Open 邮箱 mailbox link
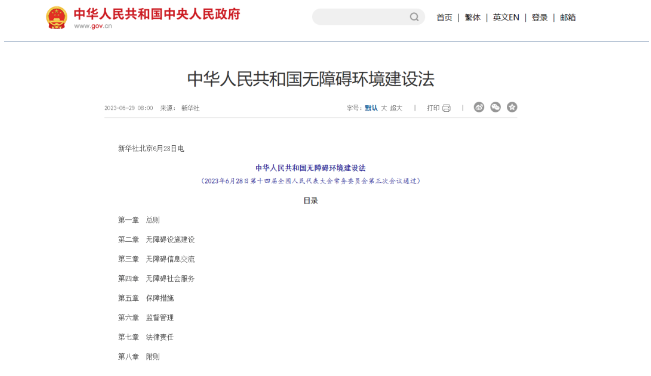Image resolution: width=651 pixels, height=376 pixels. click(568, 17)
